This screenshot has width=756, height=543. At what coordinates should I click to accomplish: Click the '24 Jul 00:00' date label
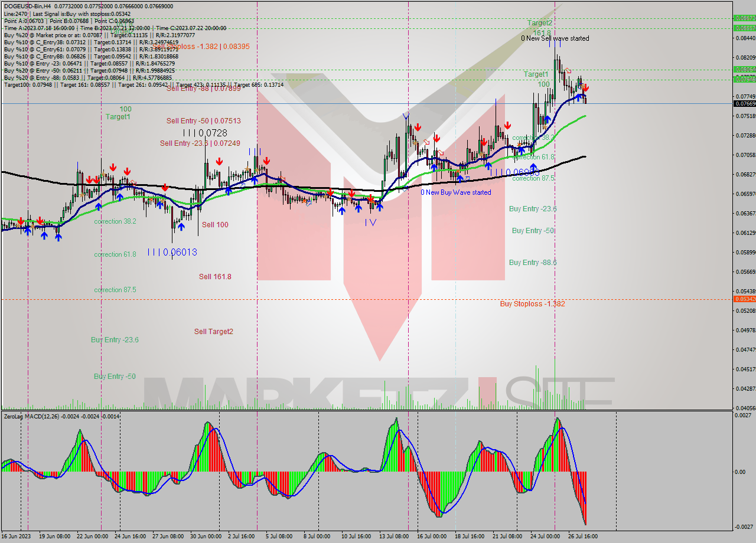tap(545, 537)
